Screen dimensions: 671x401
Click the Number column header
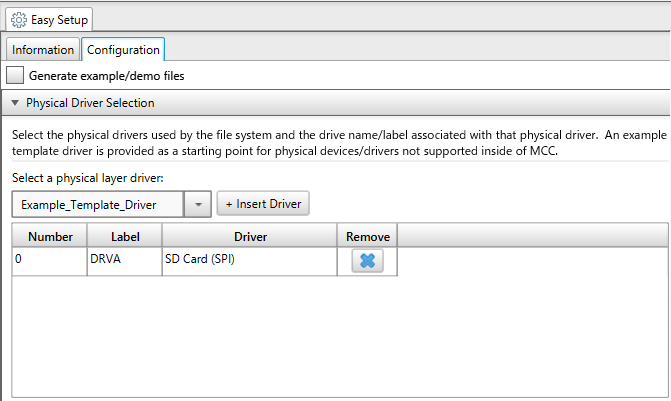click(x=50, y=236)
